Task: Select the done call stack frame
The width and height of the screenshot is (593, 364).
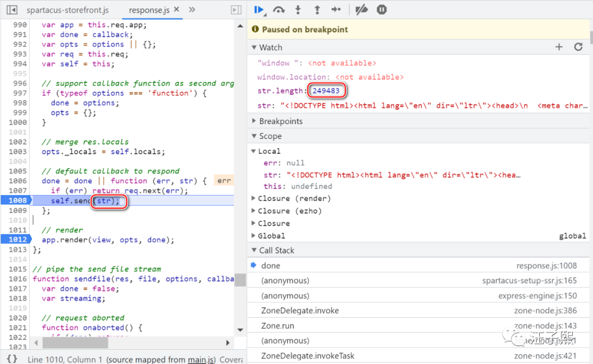Action: pyautogui.click(x=418, y=265)
